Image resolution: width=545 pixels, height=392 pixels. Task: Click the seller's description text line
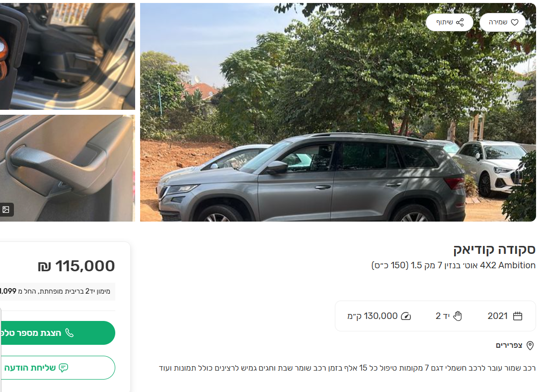pyautogui.click(x=347, y=368)
